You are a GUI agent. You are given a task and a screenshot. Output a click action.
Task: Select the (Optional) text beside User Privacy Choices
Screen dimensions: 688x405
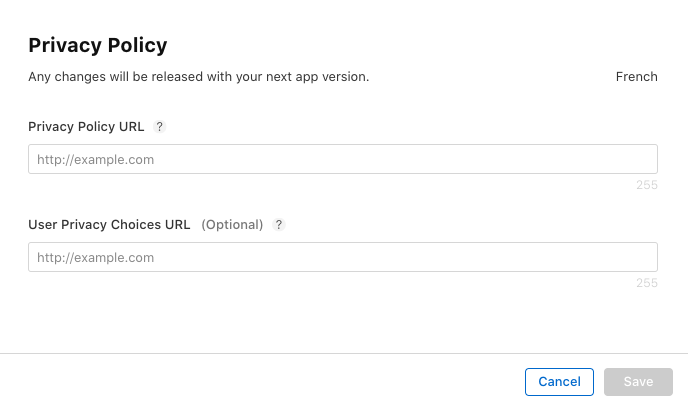click(232, 225)
